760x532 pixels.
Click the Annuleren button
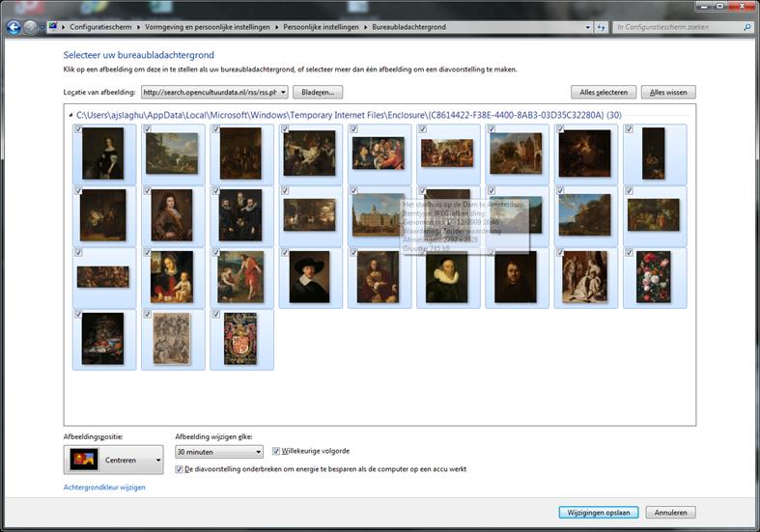point(670,512)
